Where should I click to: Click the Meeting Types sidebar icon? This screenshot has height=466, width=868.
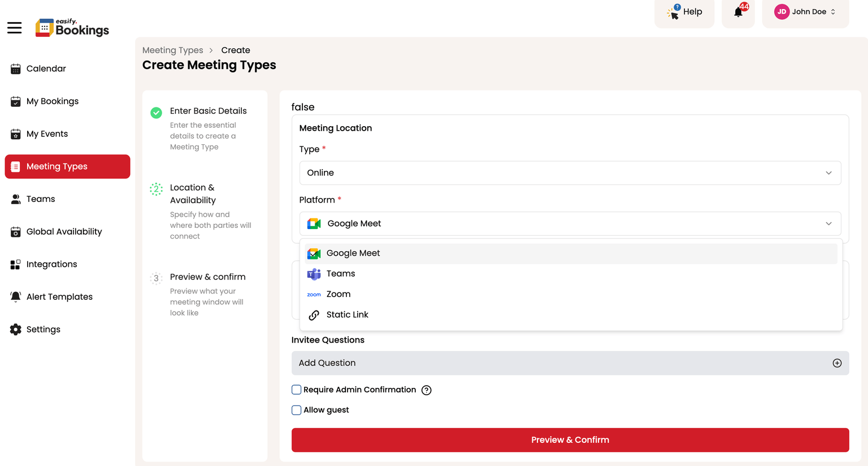[x=16, y=167]
